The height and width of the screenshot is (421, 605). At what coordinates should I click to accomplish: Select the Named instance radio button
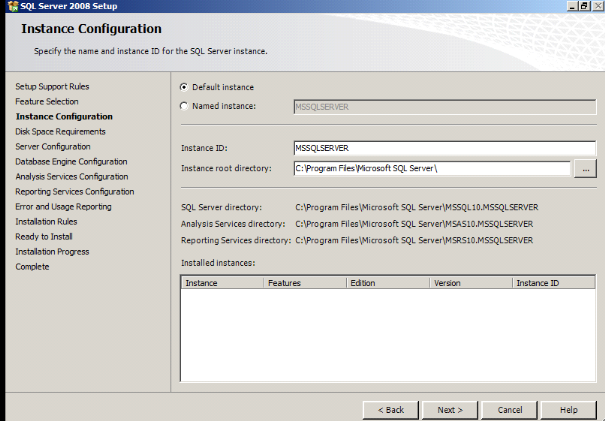(x=184, y=105)
